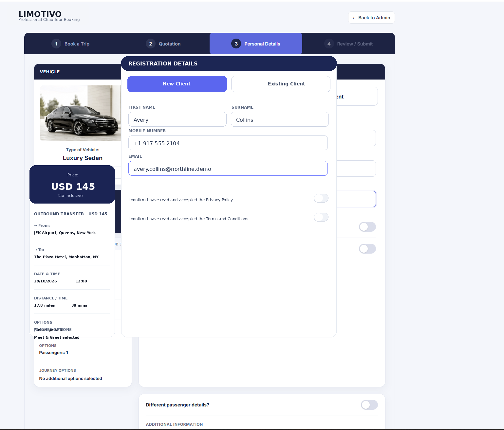
Task: Click the black luxury sedan photo
Action: (x=81, y=113)
